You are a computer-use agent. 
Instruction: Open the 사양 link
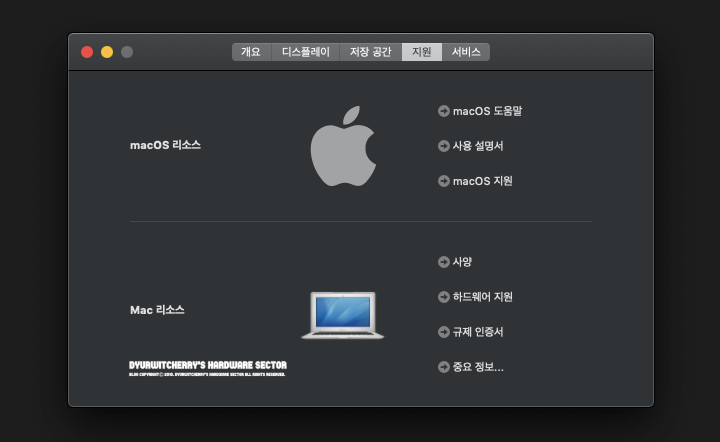pos(455,262)
